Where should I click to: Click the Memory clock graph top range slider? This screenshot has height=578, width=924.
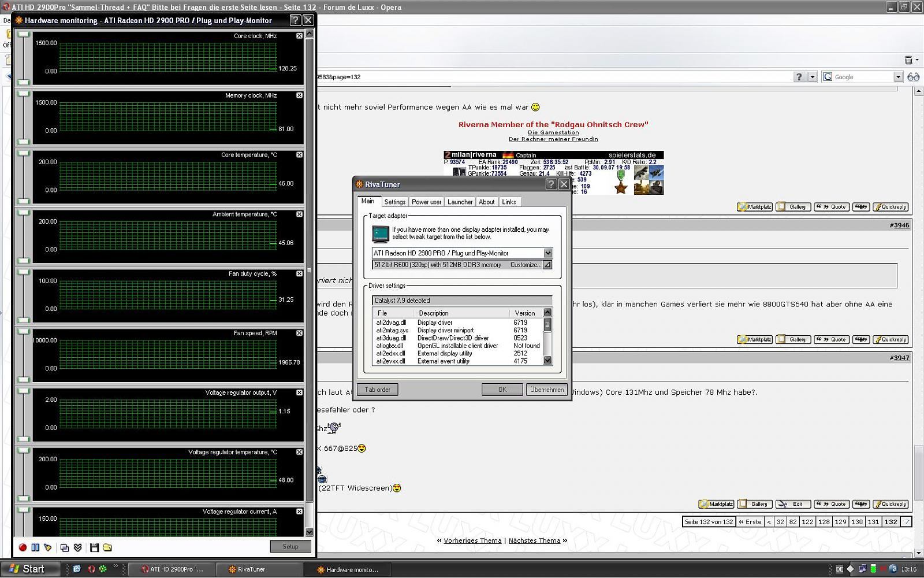[24, 94]
